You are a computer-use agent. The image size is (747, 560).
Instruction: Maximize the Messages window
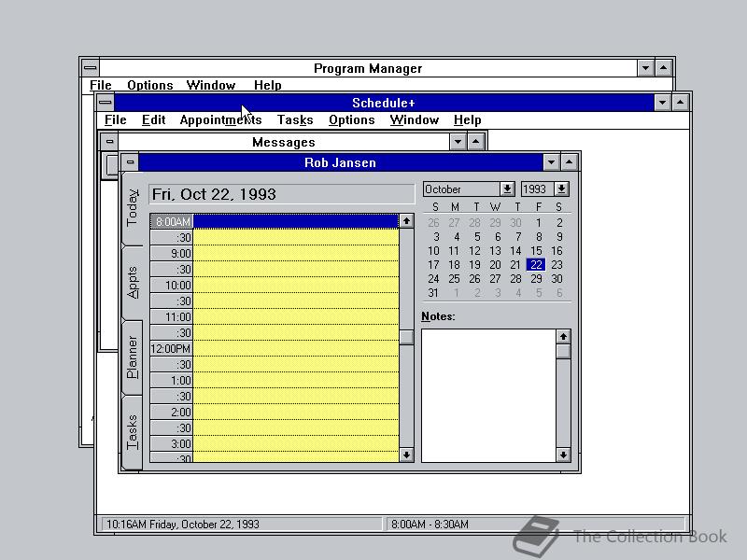(x=476, y=142)
